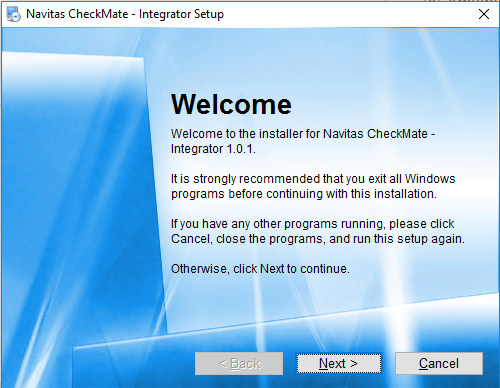Click the word 'Windows' in the recommendation text
The width and height of the screenshot is (500, 388).
430,179
